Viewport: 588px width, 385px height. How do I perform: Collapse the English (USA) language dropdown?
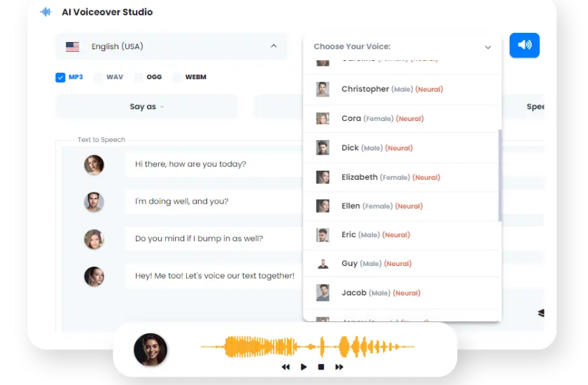pyautogui.click(x=273, y=47)
